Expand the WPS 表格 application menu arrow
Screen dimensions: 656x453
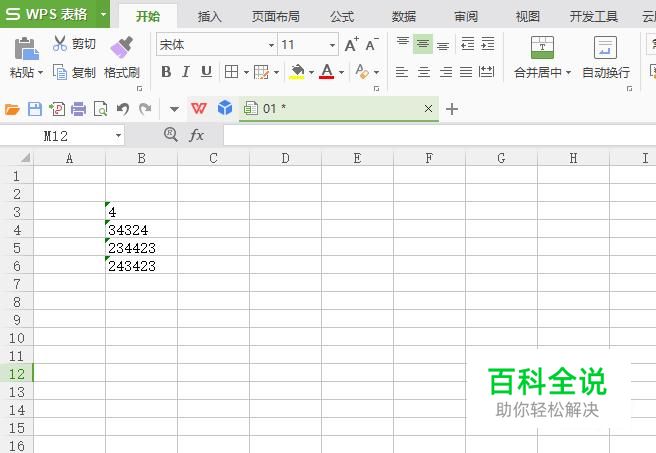103,14
